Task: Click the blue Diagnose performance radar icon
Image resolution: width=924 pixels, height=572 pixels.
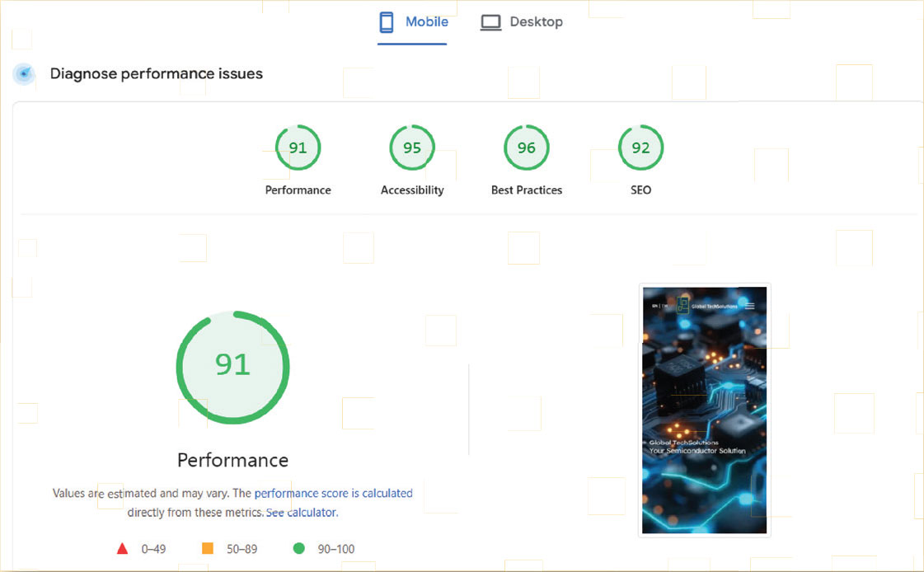Action: 25,74
